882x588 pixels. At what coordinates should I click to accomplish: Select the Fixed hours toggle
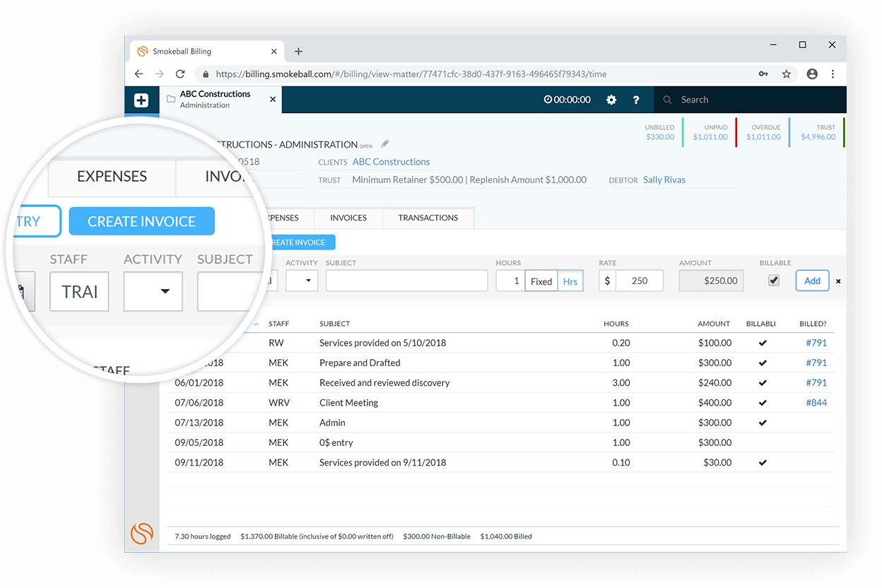pos(541,281)
